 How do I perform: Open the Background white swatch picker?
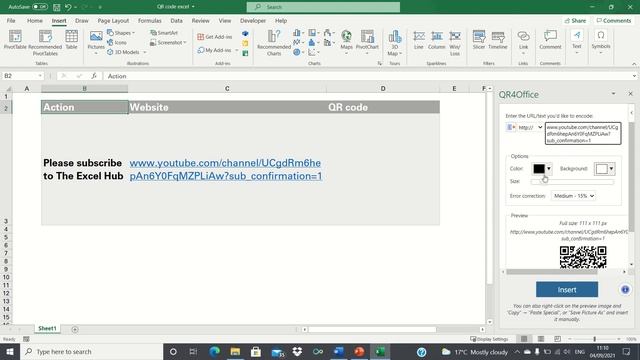click(x=604, y=168)
